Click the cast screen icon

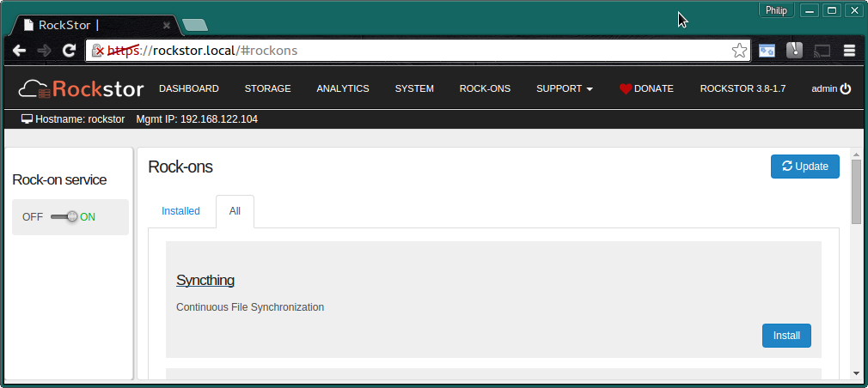822,51
